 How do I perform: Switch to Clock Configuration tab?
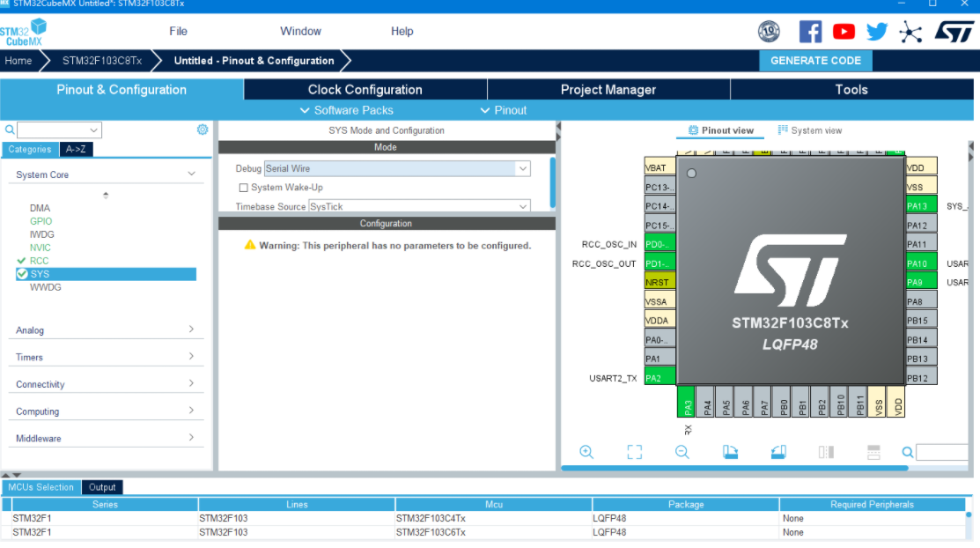click(365, 90)
